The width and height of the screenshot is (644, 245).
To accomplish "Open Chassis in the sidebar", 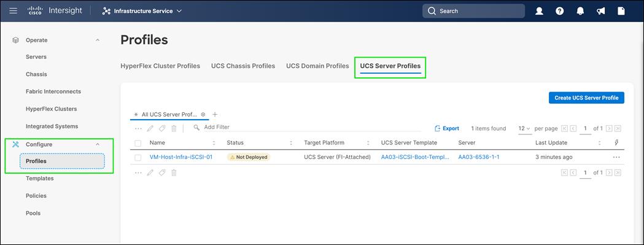I will pos(36,74).
